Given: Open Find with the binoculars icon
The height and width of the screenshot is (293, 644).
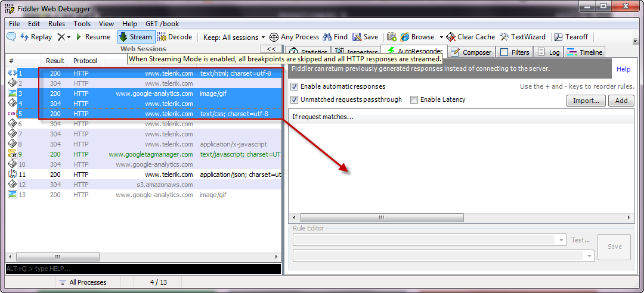Looking at the screenshot, I should (x=335, y=37).
